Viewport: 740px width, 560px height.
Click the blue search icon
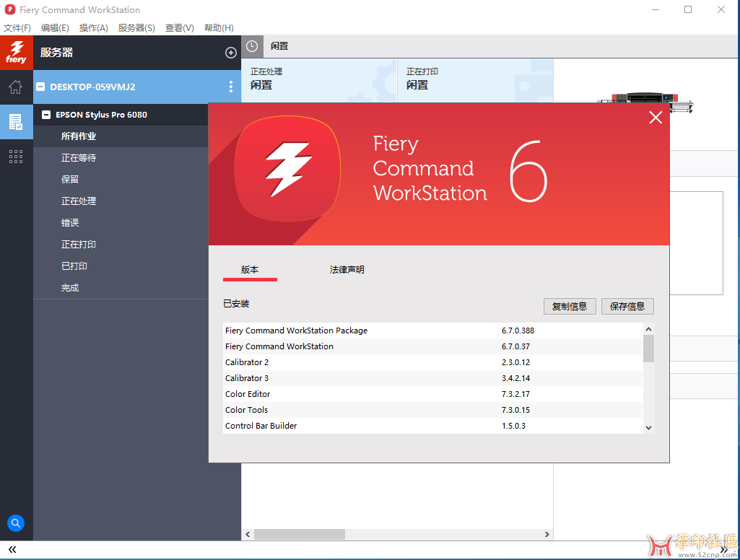(16, 522)
